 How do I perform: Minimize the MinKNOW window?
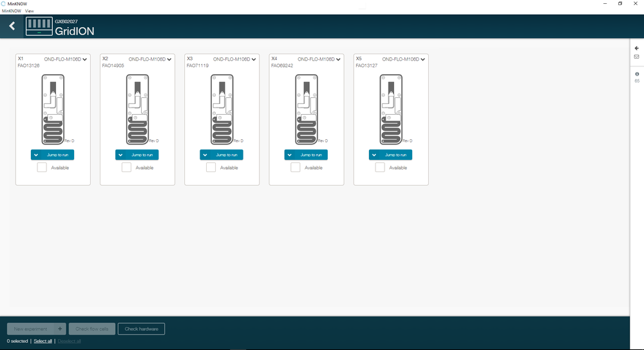pyautogui.click(x=605, y=4)
